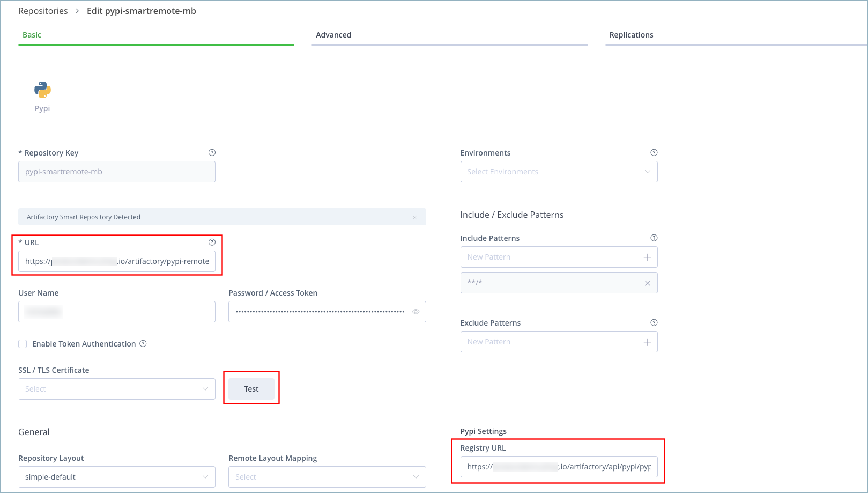Click the Include Patterns New Pattern field
This screenshot has height=493, width=868.
pos(559,257)
